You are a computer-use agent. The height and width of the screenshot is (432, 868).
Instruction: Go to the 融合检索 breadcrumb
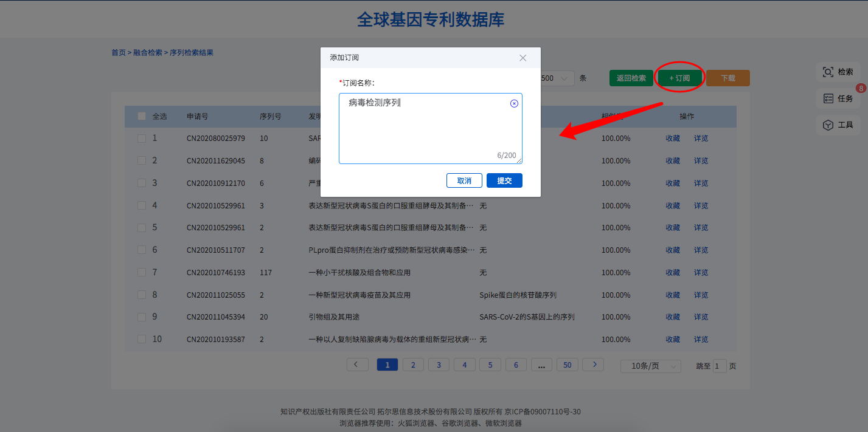pyautogui.click(x=148, y=53)
